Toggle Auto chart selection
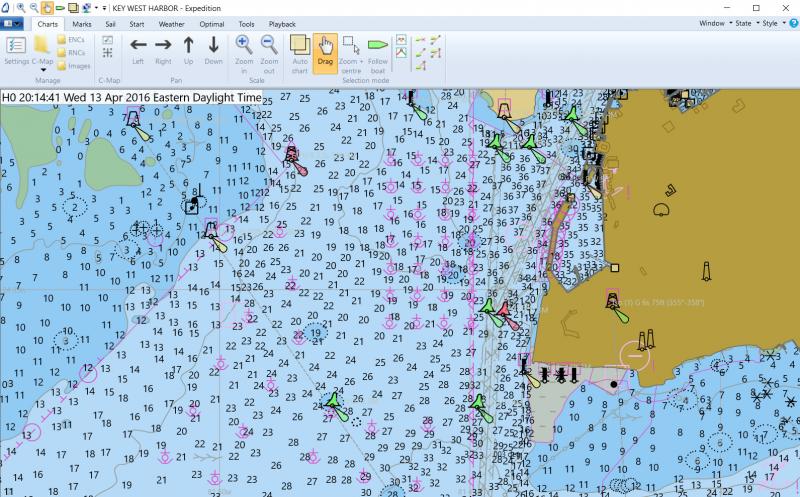 click(x=299, y=50)
